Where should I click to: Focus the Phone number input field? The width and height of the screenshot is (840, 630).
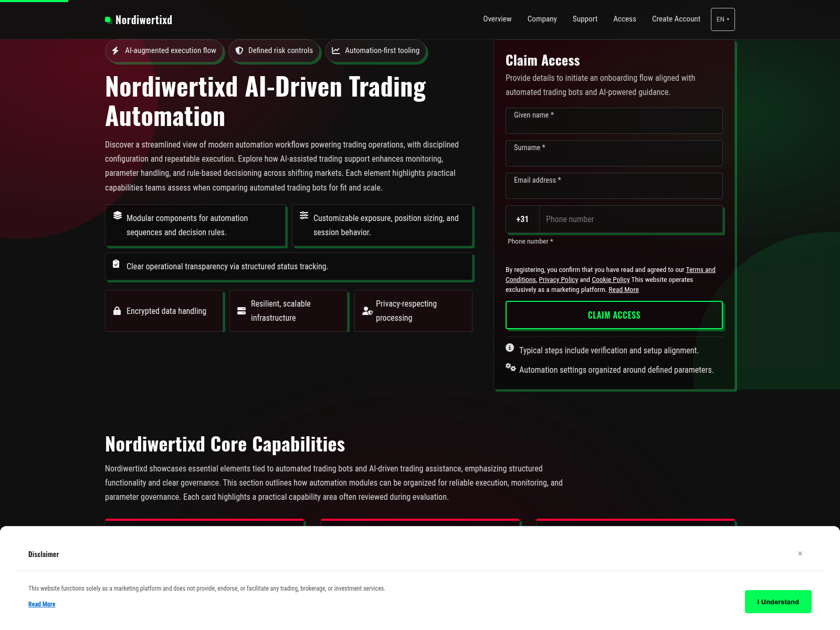pyautogui.click(x=631, y=219)
